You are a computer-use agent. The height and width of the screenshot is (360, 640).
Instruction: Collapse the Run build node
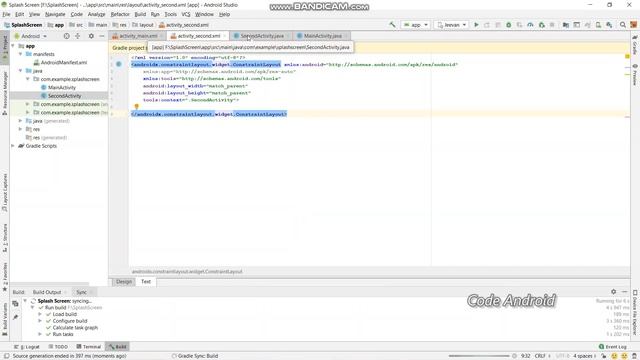[33, 307]
